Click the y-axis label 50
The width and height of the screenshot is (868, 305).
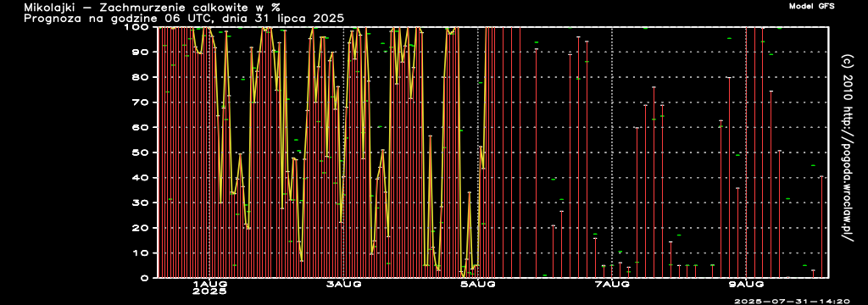[x=141, y=152]
